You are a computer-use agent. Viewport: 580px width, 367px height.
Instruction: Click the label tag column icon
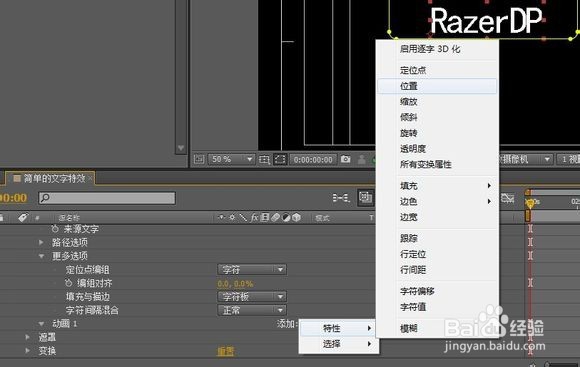[x=23, y=218]
